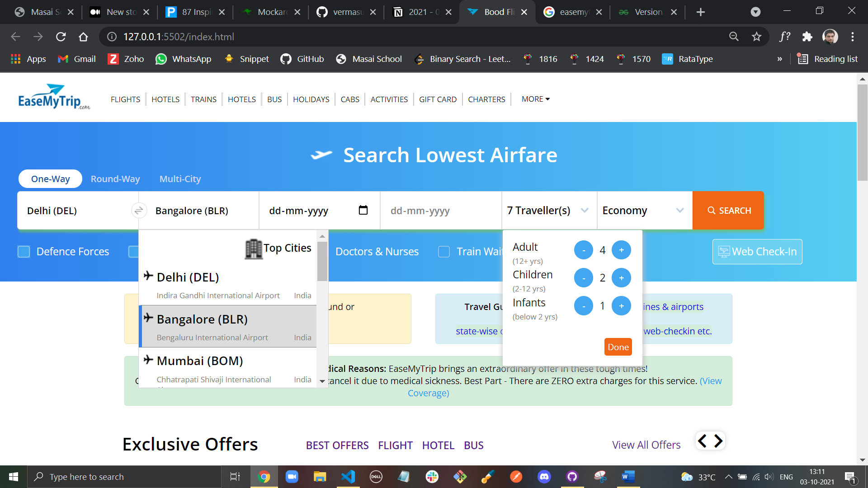
Task: Tick the Defence Forces checkbox
Action: [x=24, y=252]
